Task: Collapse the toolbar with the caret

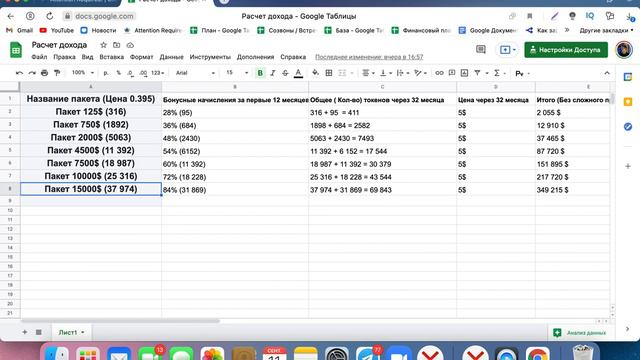Action: (x=607, y=73)
